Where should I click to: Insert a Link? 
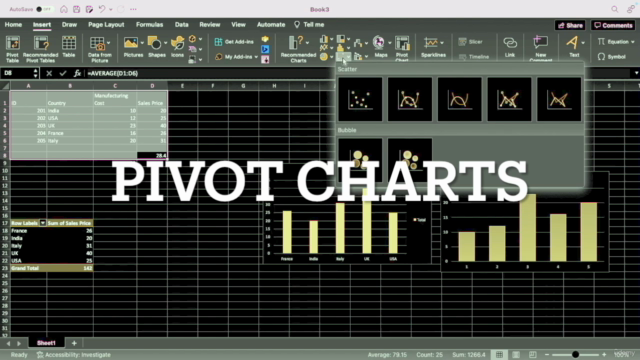click(510, 47)
